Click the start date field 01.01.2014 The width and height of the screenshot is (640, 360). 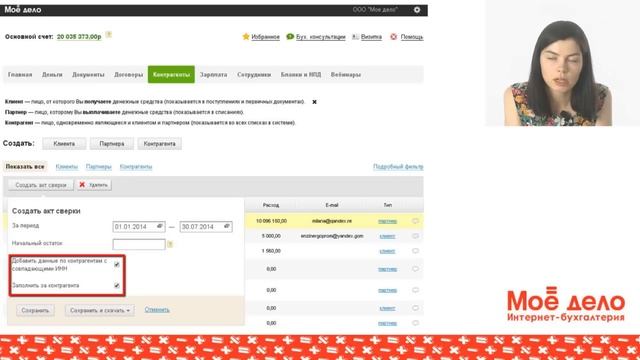point(139,227)
